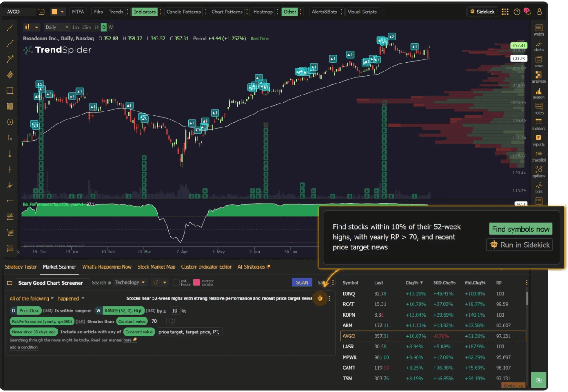Toggle the green eye visibility button bottom right
The image size is (568, 392).
[538, 380]
